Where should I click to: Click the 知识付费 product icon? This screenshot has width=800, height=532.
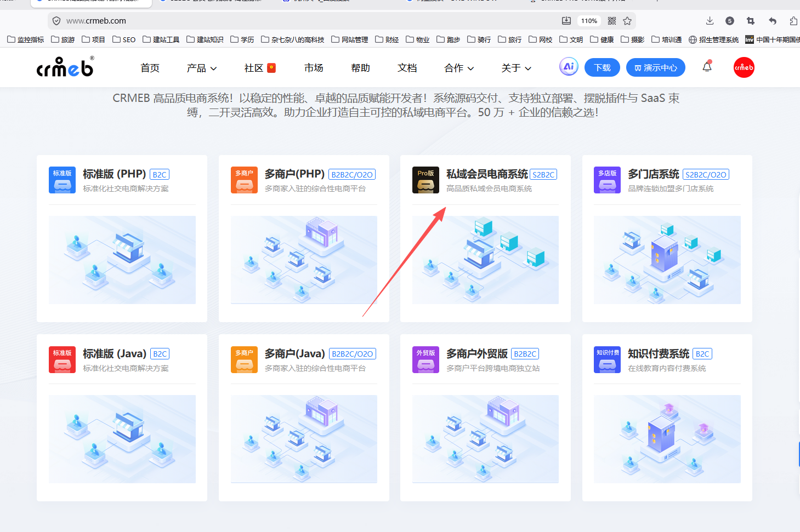point(607,359)
